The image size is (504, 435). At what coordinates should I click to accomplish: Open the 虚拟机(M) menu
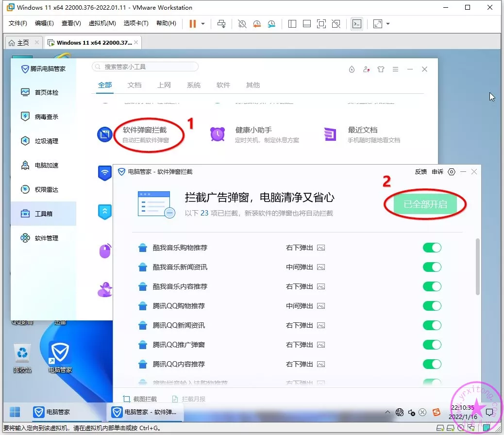pos(102,23)
